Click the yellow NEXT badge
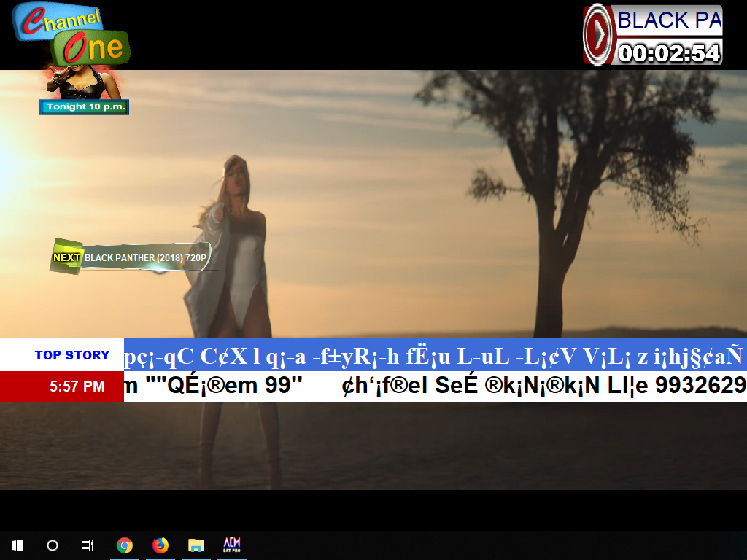This screenshot has width=747, height=560. tap(66, 257)
